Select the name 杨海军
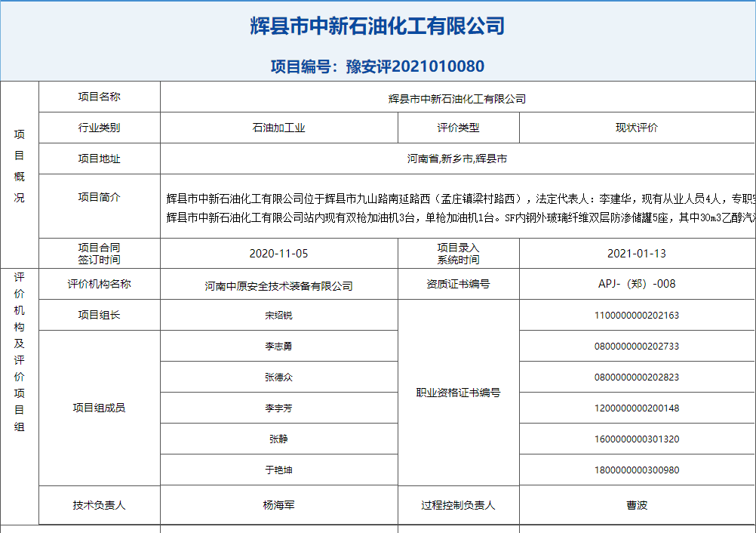 pyautogui.click(x=278, y=505)
